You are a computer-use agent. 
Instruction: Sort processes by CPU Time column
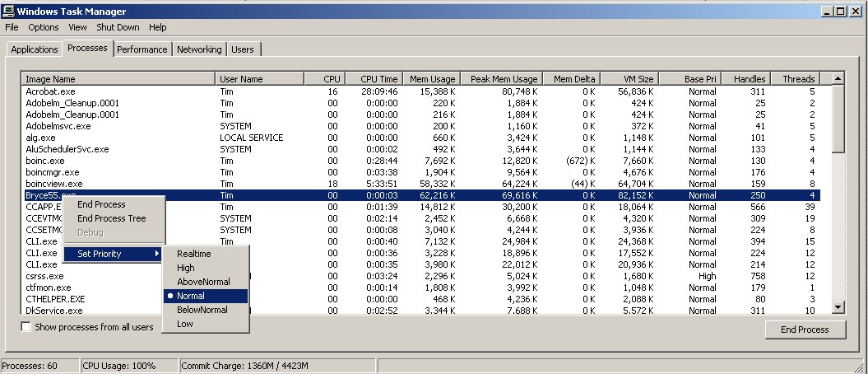(378, 79)
